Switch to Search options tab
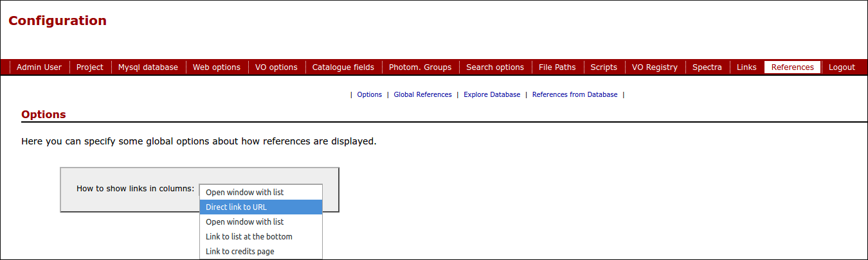This screenshot has width=868, height=260. coord(495,67)
